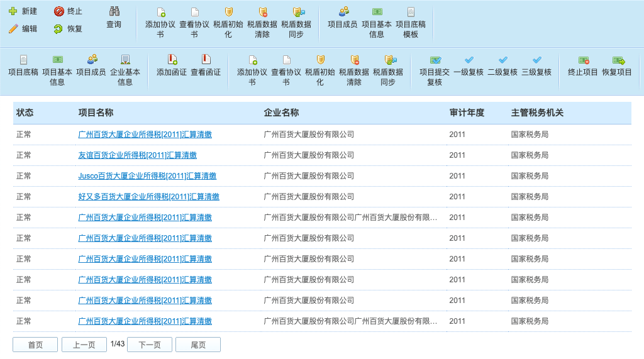Image resolution: width=644 pixels, height=359 pixels.
Task: Click 正常 status in the 好又多 row
Action: pyautogui.click(x=23, y=197)
